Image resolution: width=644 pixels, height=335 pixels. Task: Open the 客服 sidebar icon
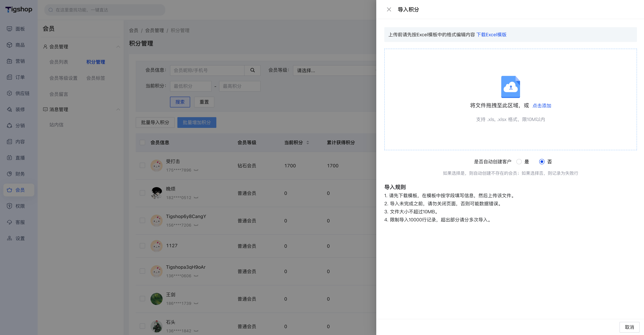click(9, 222)
